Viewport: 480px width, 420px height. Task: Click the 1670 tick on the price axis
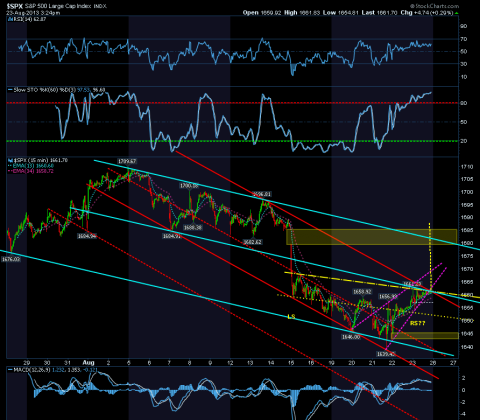coord(467,269)
